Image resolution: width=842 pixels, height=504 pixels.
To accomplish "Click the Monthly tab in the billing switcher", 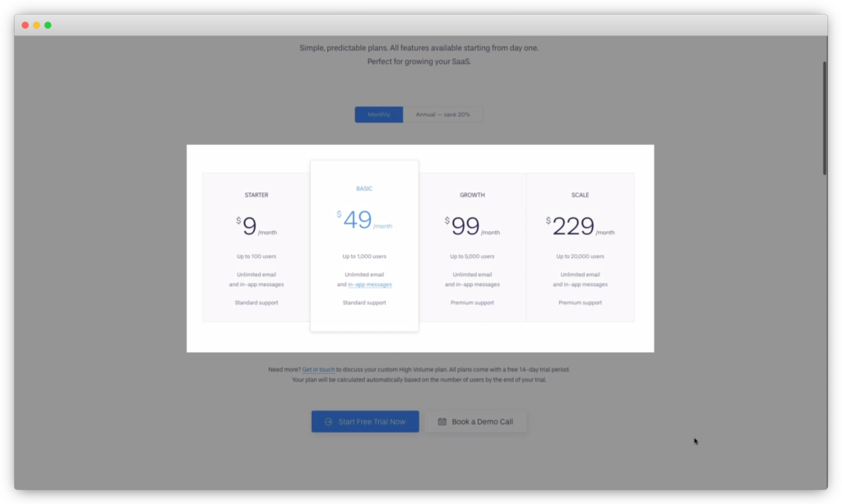I will pos(378,114).
